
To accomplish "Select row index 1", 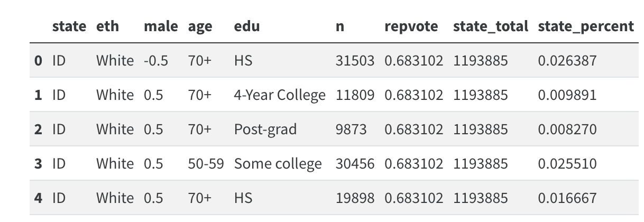I will tap(38, 95).
